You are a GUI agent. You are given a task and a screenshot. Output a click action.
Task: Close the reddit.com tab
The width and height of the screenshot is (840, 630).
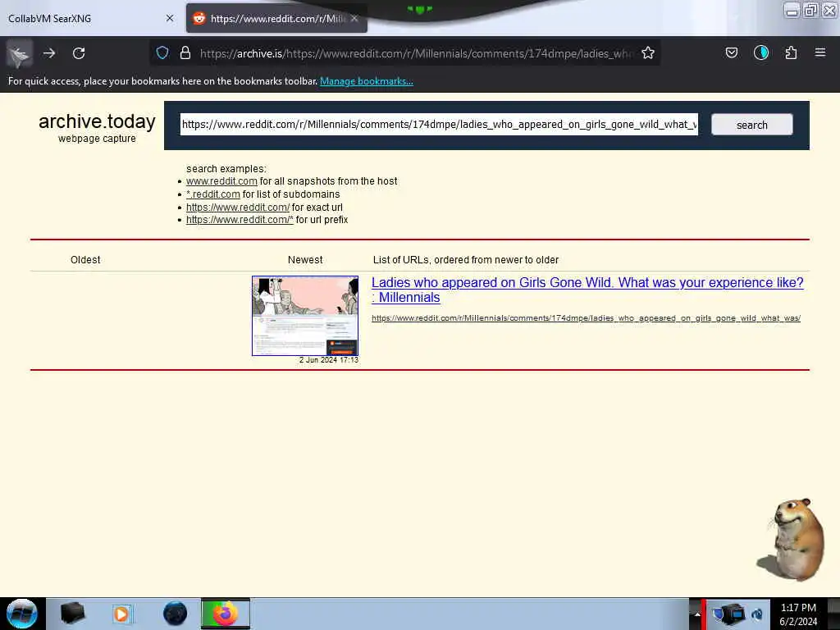(x=354, y=18)
